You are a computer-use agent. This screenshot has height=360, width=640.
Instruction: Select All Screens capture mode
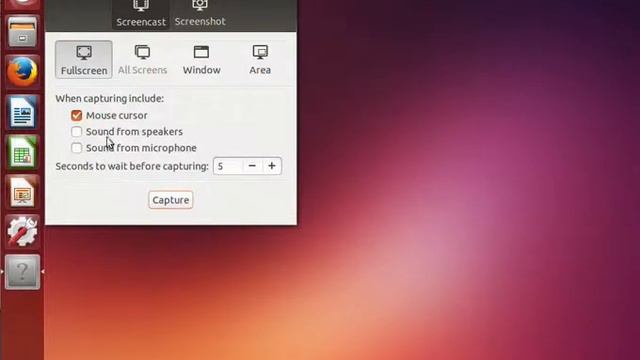[142, 60]
